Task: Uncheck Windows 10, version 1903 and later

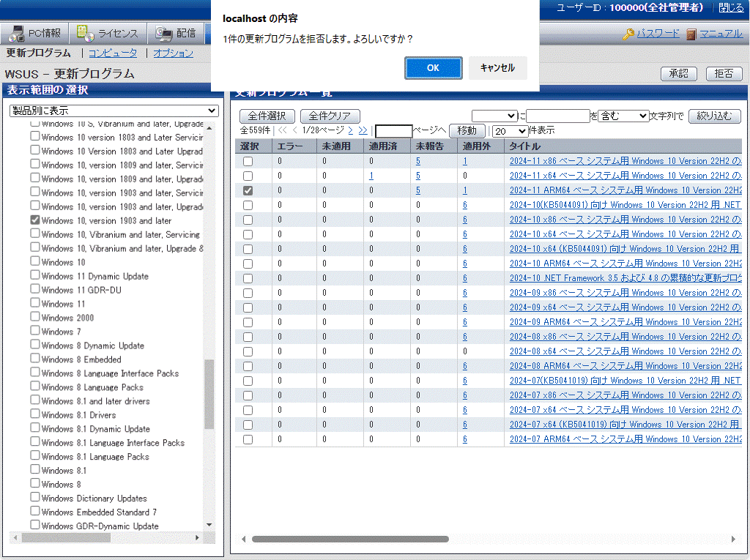Action: click(x=35, y=220)
